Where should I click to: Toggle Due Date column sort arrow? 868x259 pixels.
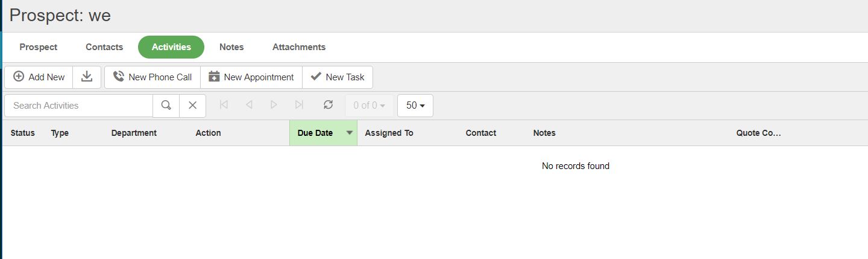349,133
